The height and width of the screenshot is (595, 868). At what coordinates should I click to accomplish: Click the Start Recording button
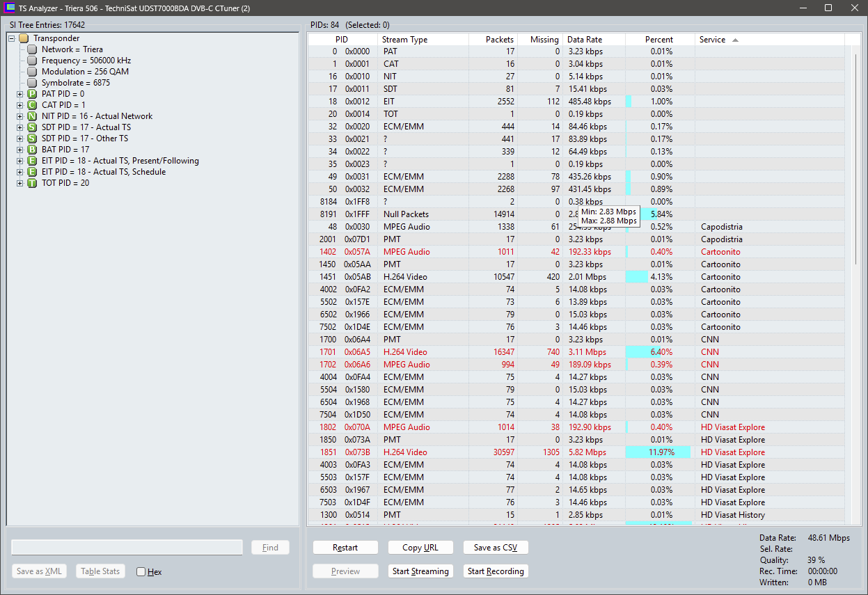coord(496,571)
